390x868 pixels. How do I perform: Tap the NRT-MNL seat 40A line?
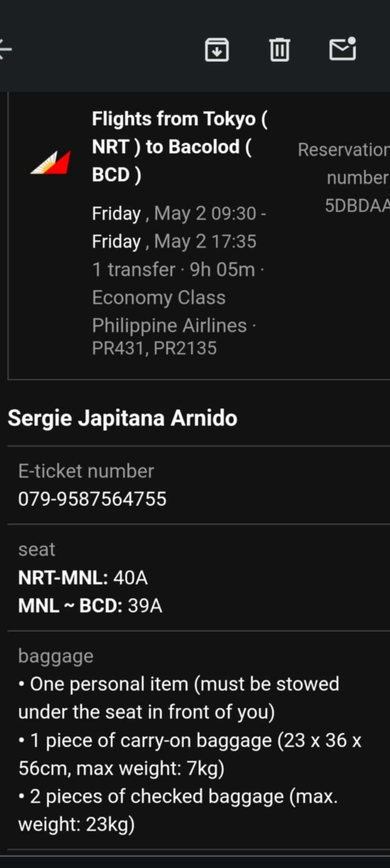(x=83, y=578)
